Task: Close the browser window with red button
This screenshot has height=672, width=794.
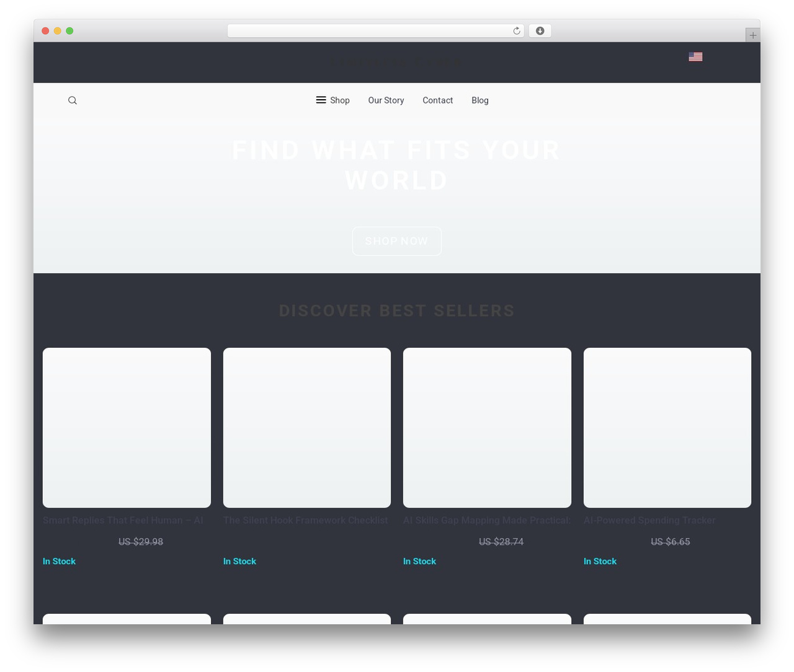Action: point(45,31)
